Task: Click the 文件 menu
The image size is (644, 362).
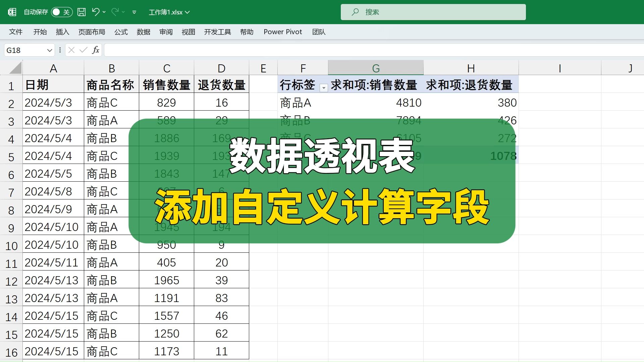Action: coord(16,32)
